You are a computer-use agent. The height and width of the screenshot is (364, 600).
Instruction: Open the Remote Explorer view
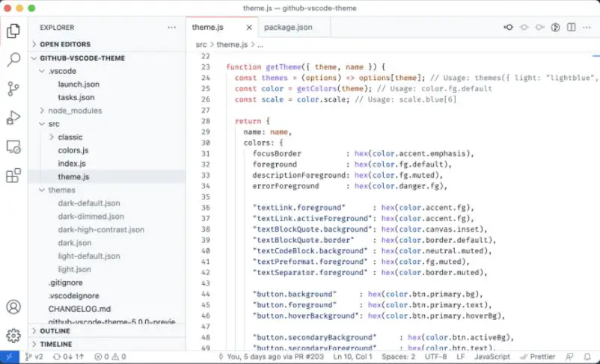(13, 146)
